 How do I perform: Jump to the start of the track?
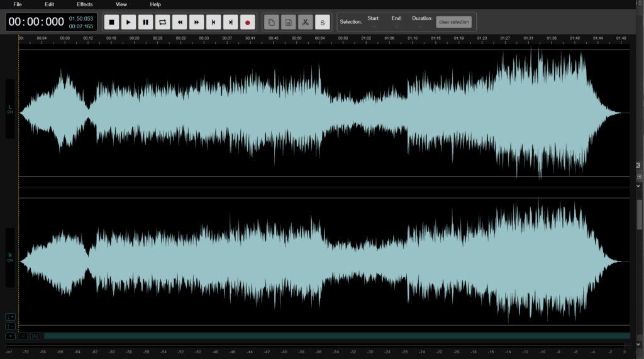pyautogui.click(x=214, y=23)
